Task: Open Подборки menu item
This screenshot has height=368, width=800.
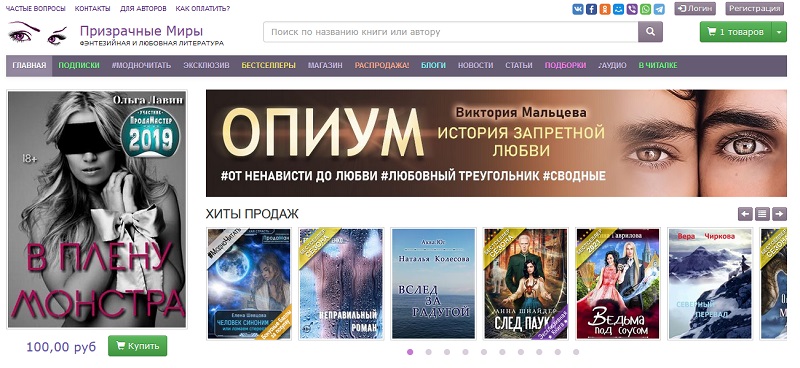Action: coord(565,65)
